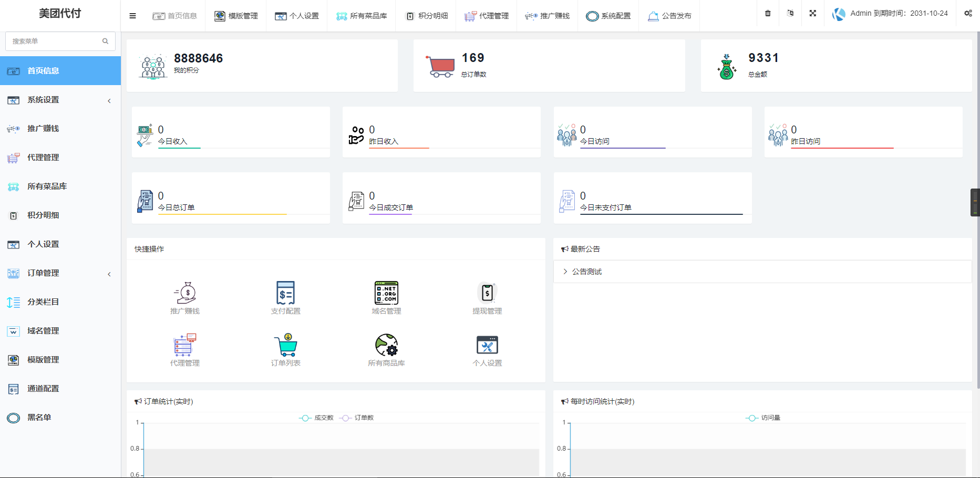Image resolution: width=980 pixels, height=478 pixels.
Task: Click the 推广赚钱 quick action icon
Action: (x=185, y=293)
